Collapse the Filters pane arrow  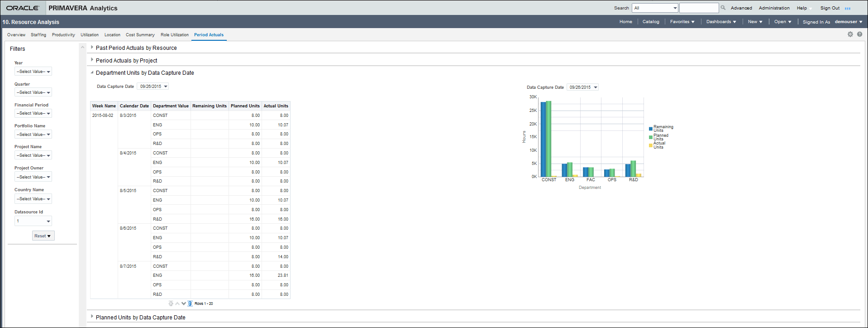82,47
